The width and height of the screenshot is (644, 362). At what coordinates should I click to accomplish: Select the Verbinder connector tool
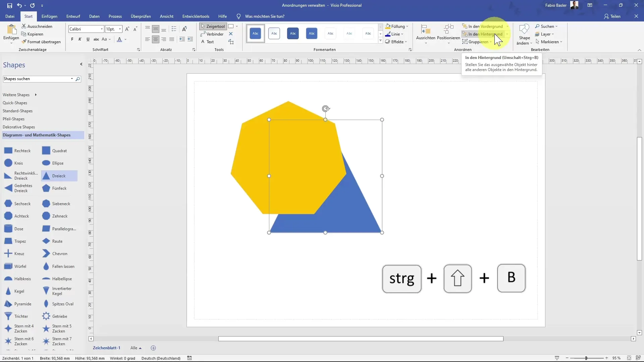pyautogui.click(x=212, y=34)
